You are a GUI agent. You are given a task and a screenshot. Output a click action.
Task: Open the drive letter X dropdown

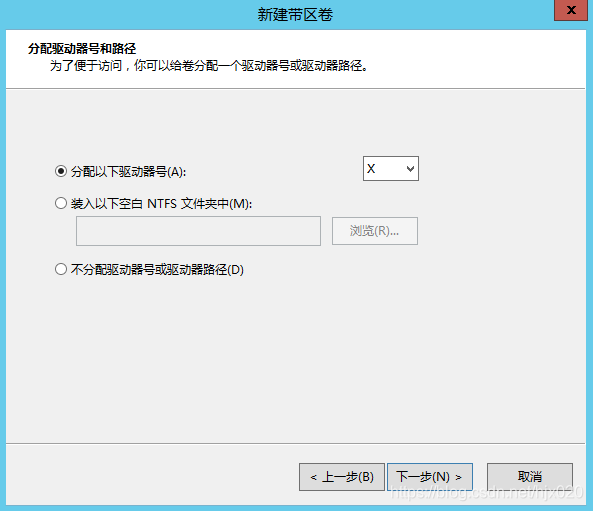[391, 169]
